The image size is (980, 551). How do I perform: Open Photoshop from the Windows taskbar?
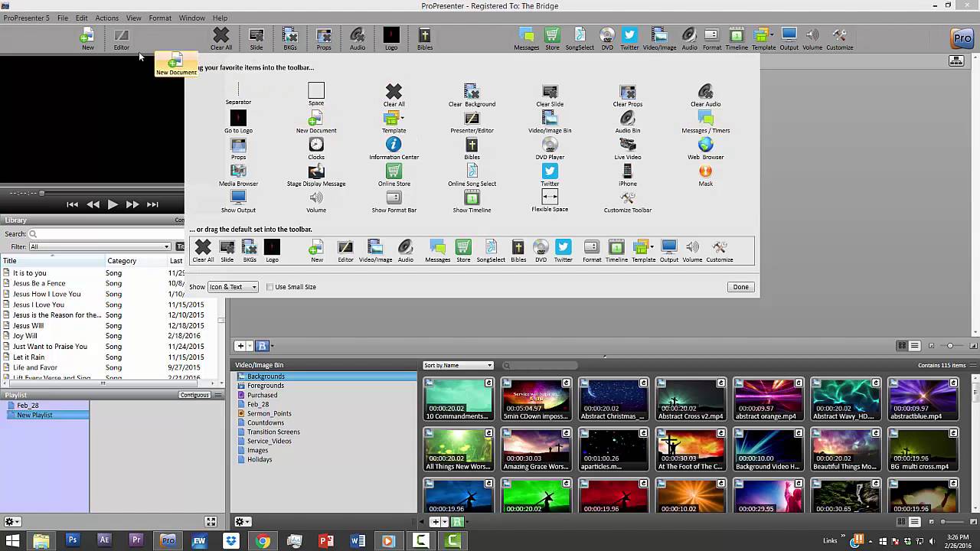(73, 540)
